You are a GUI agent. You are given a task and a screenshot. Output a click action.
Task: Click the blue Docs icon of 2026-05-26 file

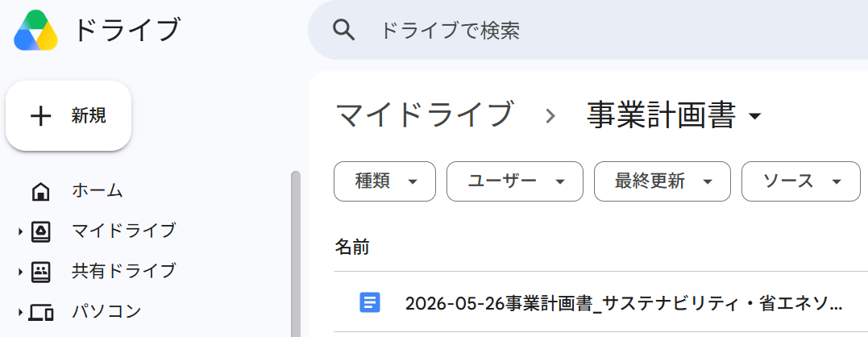click(x=370, y=302)
